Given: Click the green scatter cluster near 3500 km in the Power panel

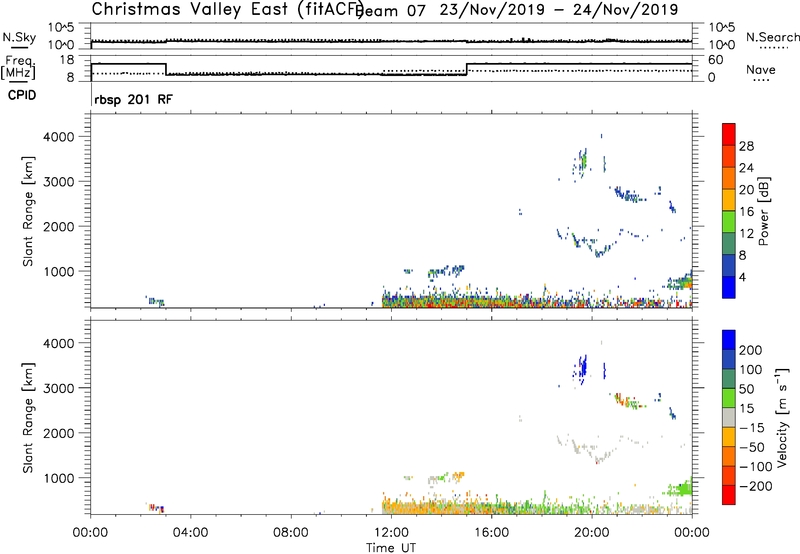Looking at the screenshot, I should click(x=582, y=162).
